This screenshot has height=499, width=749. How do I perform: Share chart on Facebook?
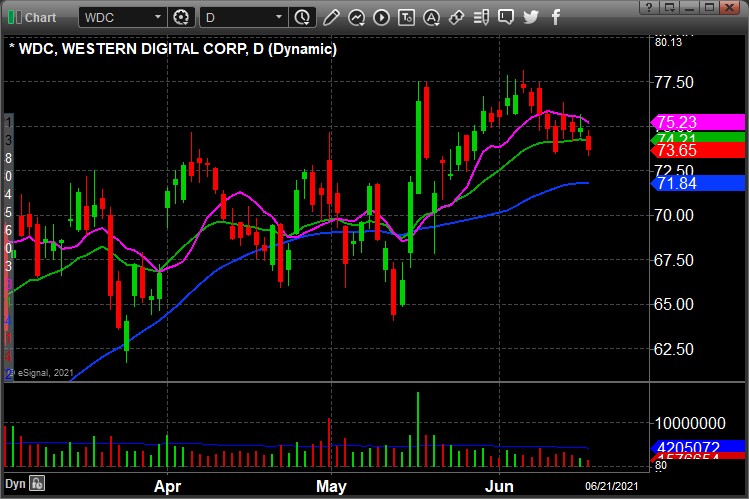coord(556,18)
